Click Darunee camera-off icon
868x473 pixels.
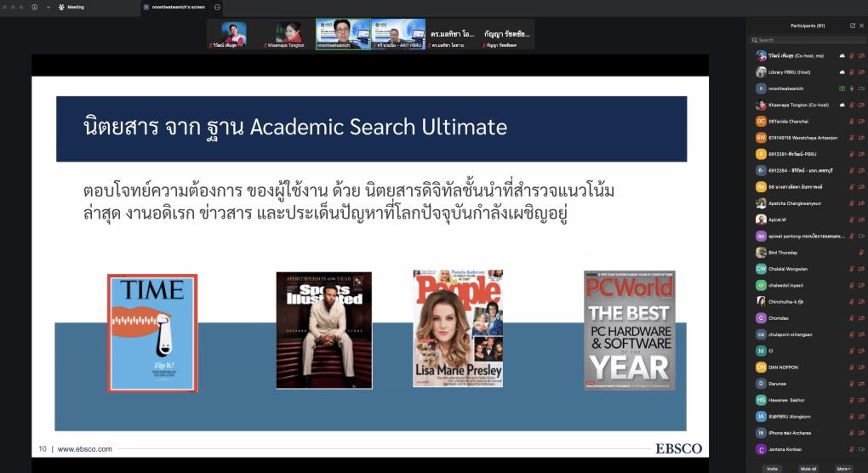(861, 384)
